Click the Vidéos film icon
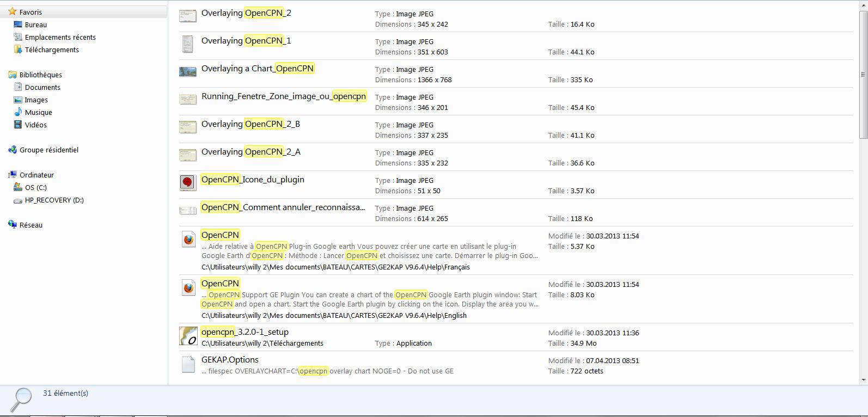Screen dimensions: 868x417 pos(17,125)
